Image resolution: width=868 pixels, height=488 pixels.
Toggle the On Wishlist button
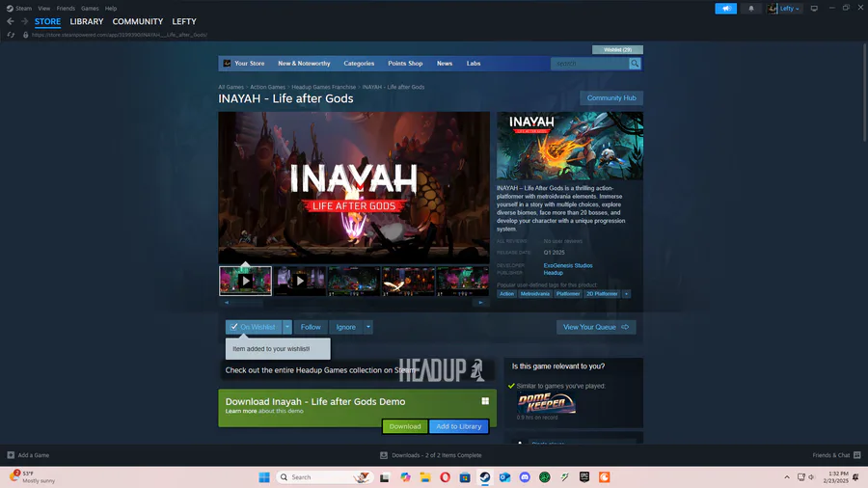click(254, 327)
